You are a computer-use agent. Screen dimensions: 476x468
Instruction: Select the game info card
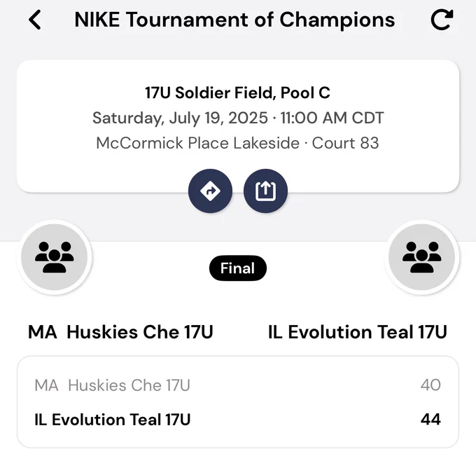(x=238, y=126)
